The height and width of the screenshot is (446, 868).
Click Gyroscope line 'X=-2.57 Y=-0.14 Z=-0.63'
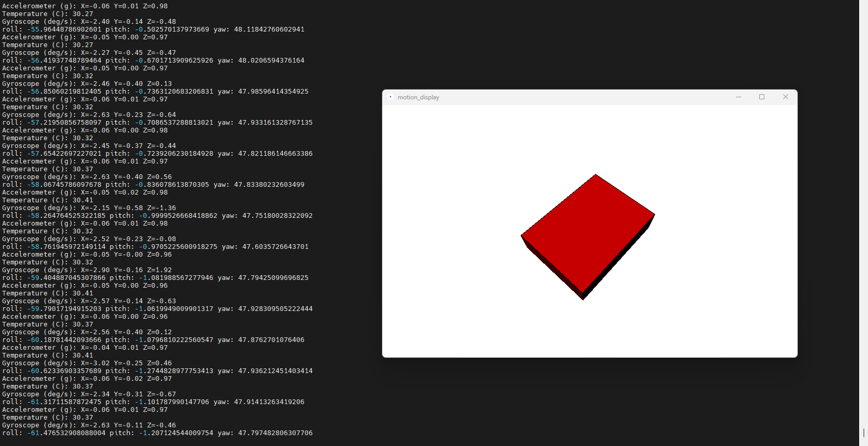click(89, 301)
